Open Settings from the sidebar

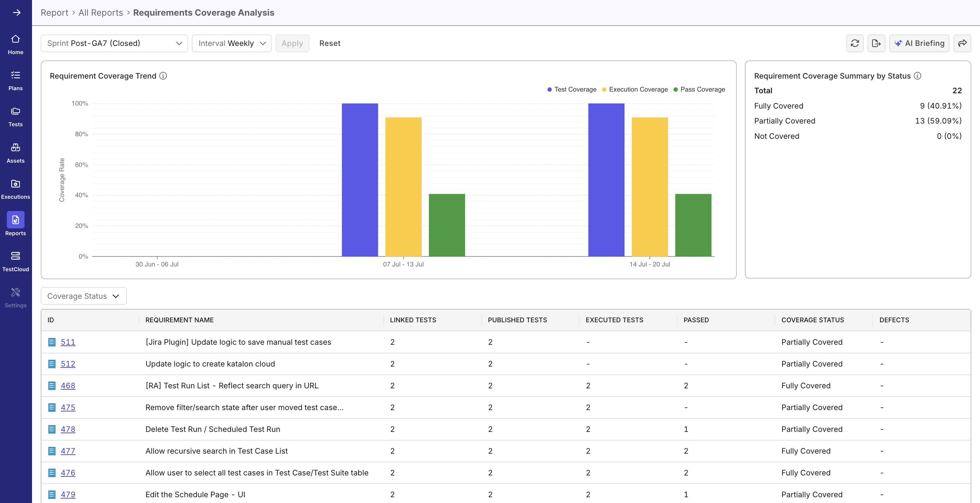coord(15,296)
